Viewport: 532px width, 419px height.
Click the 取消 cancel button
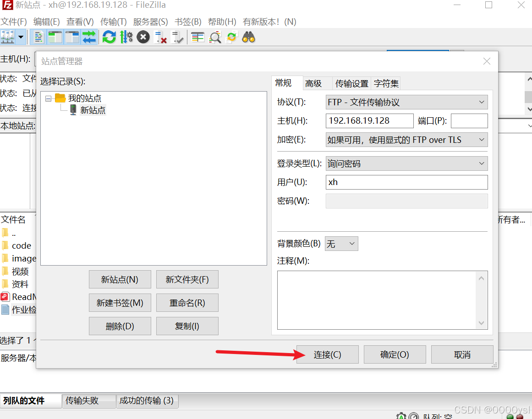(x=462, y=354)
